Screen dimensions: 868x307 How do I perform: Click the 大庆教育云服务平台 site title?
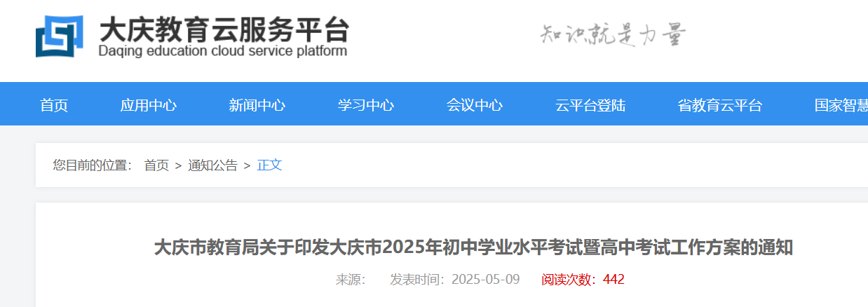pyautogui.click(x=223, y=29)
